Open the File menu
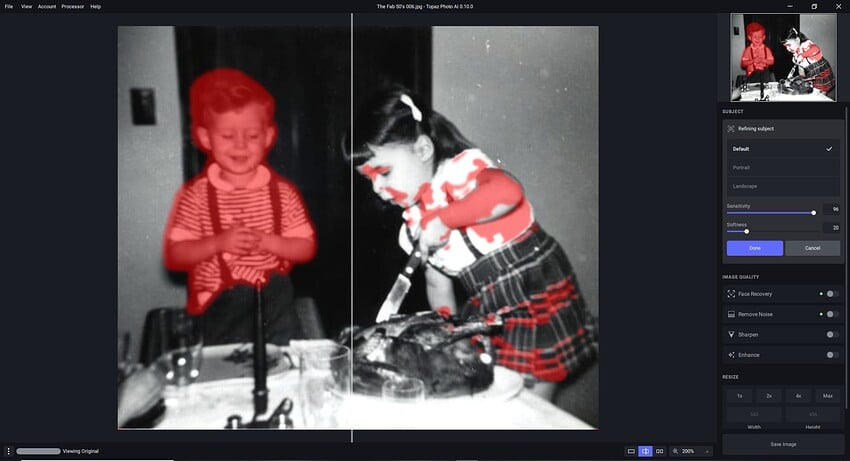 pyautogui.click(x=9, y=6)
